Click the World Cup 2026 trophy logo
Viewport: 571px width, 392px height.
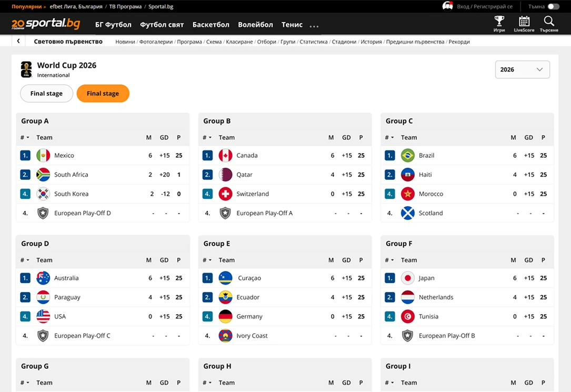point(26,69)
